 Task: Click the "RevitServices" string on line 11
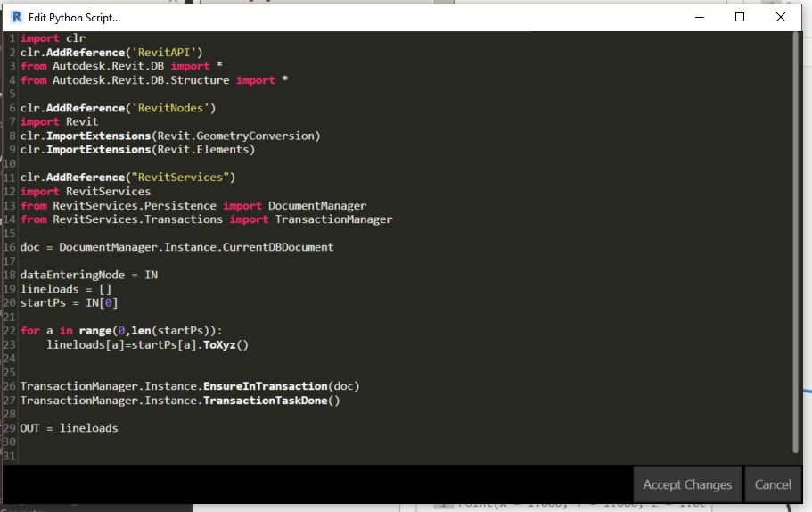pos(180,178)
